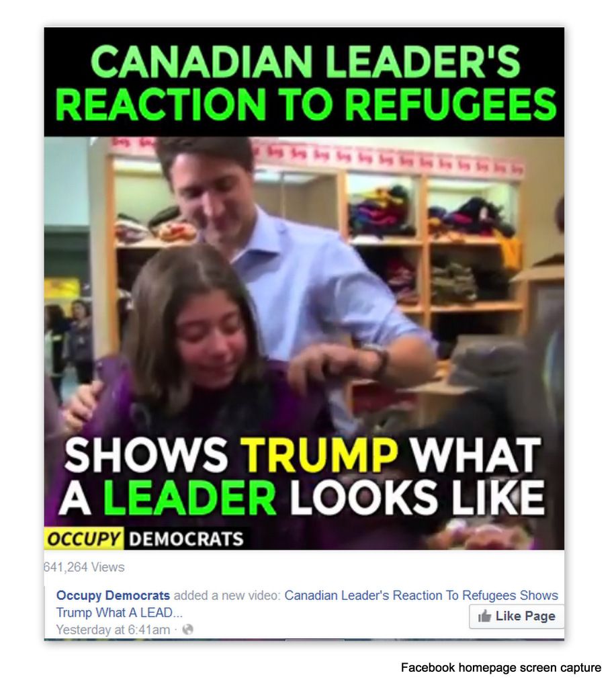Click the yellow TRUMP word in caption
This screenshot has width=616, height=688.
[x=319, y=455]
